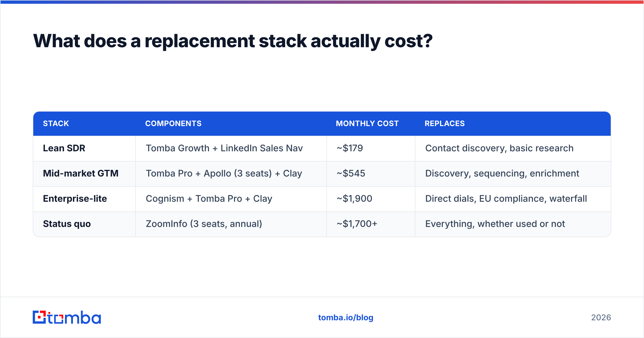Screen dimensions: 644x338
Task: Select the REPLACES column header
Action: [x=445, y=123]
